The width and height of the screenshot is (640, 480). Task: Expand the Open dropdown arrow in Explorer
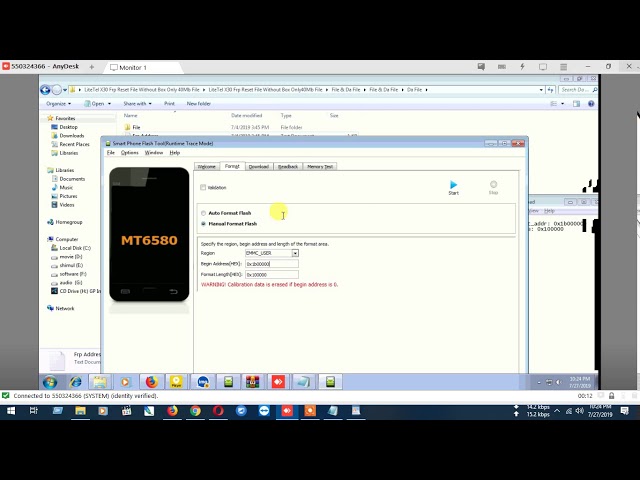[x=109, y=104]
